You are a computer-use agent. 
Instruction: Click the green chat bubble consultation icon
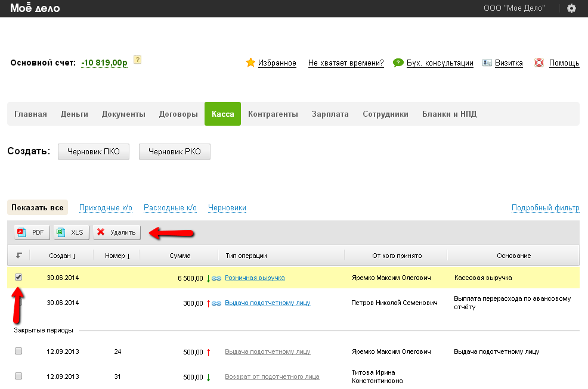click(398, 63)
